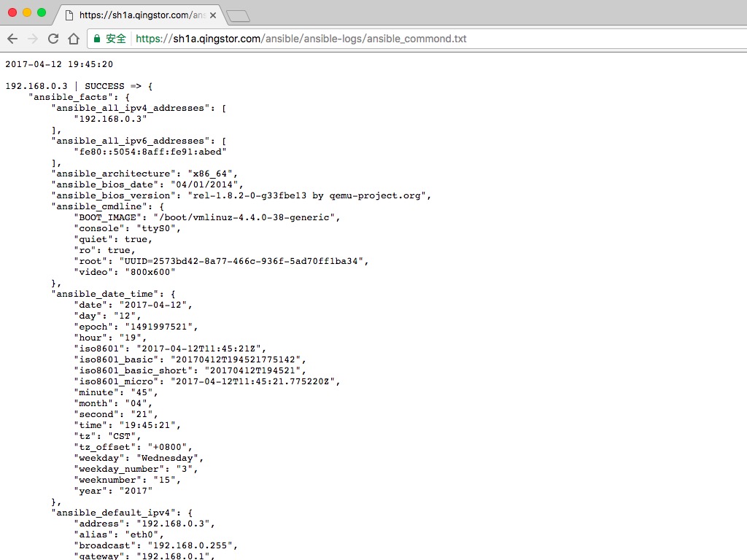Screen dimensions: 747x560
Task: Click the SUCCESS status text
Action: tap(104, 86)
